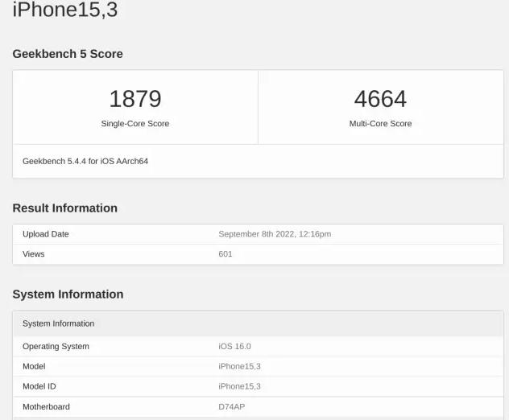Click the Upload Date label
Image resolution: width=509 pixels, height=420 pixels.
[46, 234]
